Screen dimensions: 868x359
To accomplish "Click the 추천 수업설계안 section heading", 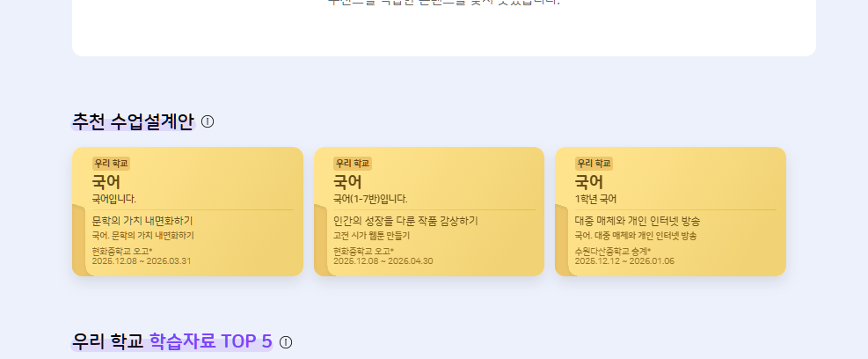I will (133, 121).
